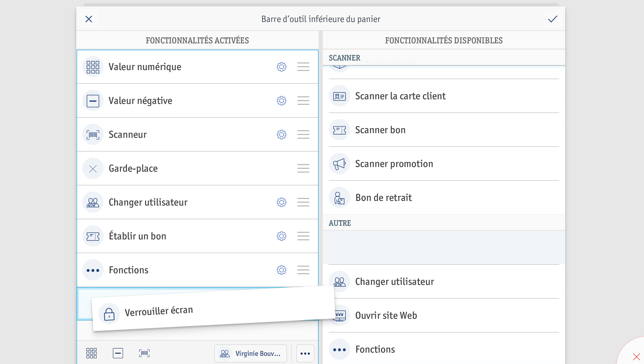Click the preview toolbar three-dots functions button
The height and width of the screenshot is (364, 644).
[x=305, y=354]
